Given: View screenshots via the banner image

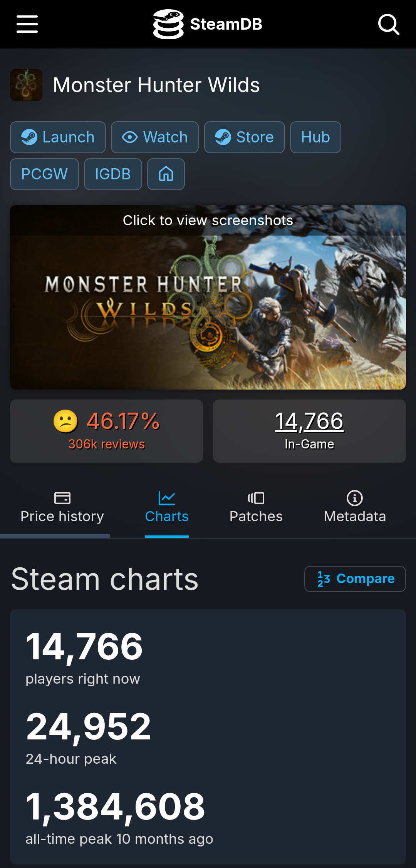Looking at the screenshot, I should click(x=208, y=297).
